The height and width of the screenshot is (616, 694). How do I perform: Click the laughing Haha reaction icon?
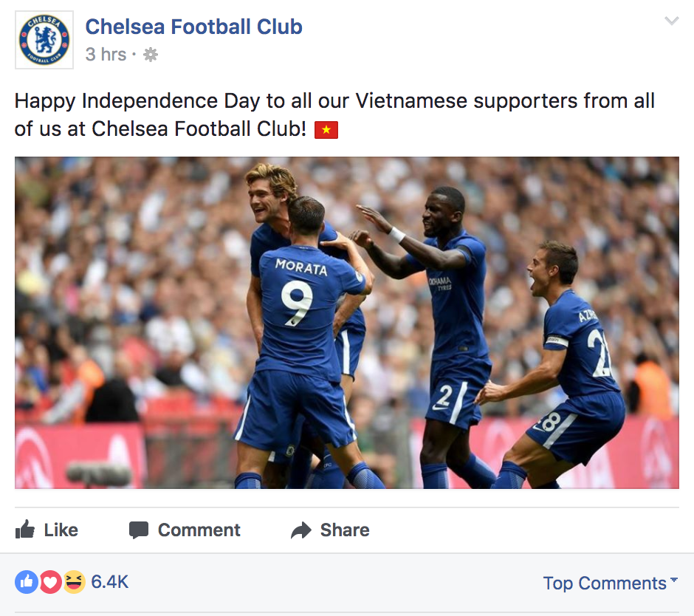pos(73,582)
